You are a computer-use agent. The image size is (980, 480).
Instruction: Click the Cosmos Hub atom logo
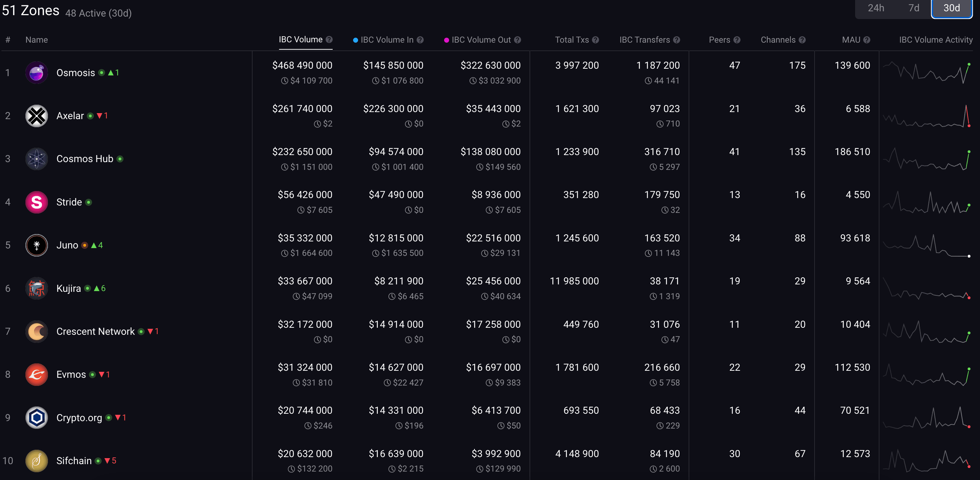[x=37, y=159]
